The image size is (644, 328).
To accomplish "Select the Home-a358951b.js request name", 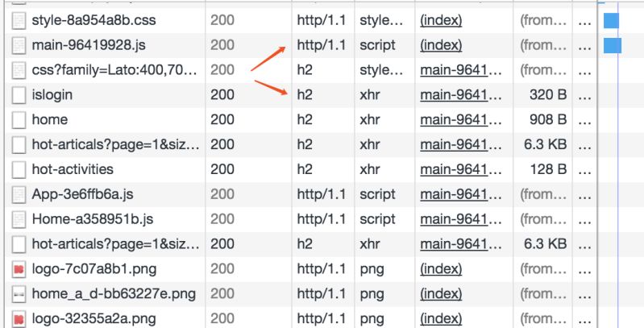I will (x=93, y=219).
